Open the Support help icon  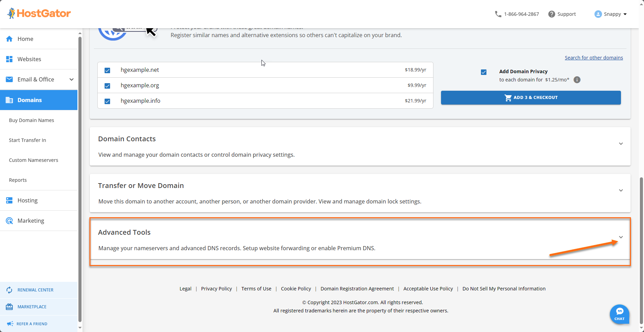click(551, 14)
